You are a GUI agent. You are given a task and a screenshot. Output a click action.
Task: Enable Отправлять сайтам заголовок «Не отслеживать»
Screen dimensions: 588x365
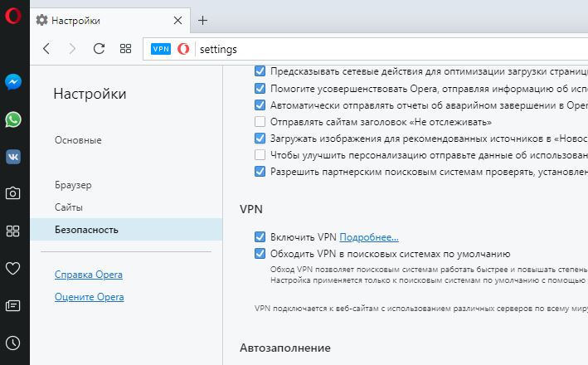point(260,122)
